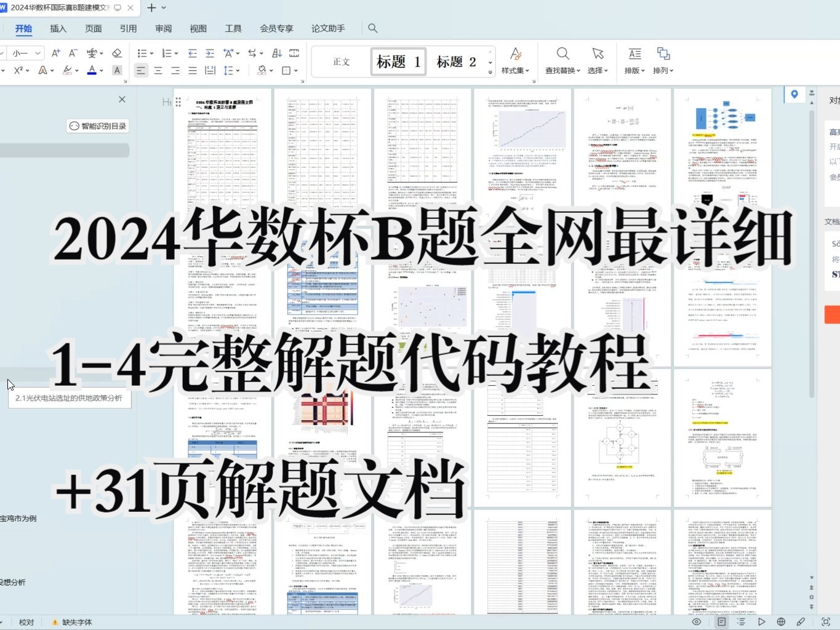Expand the borders dropdown

pos(296,70)
